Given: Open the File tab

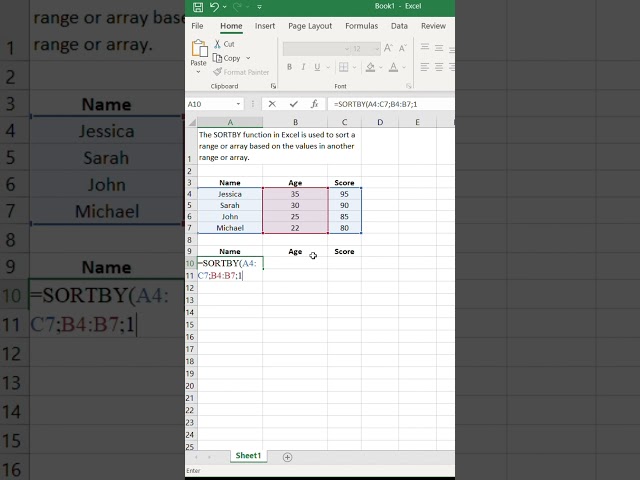Looking at the screenshot, I should (x=197, y=26).
